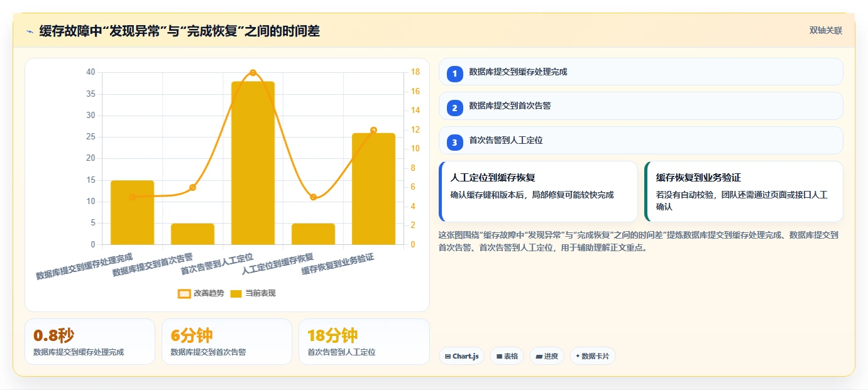
Task: Click the line point at the chart peak
Action: (253, 73)
